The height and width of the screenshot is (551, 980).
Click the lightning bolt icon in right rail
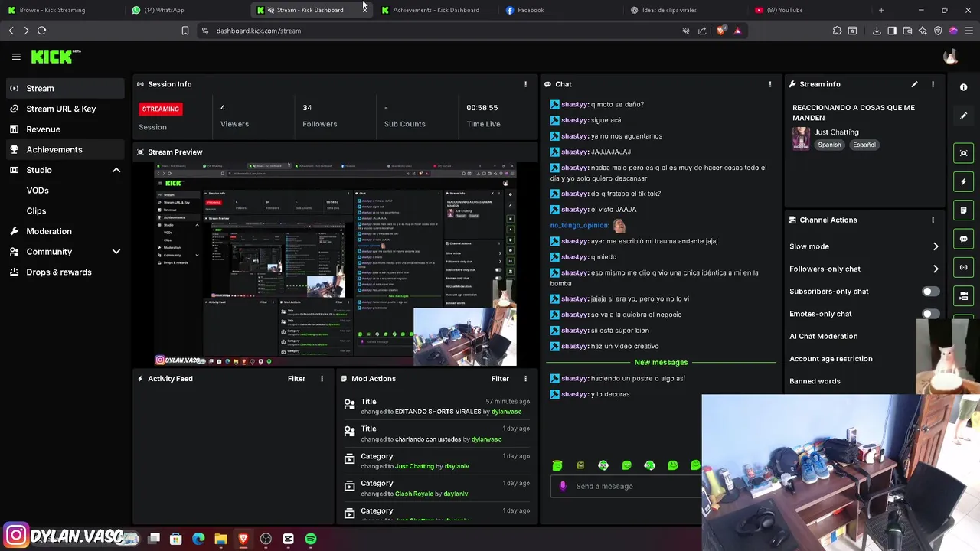963,182
